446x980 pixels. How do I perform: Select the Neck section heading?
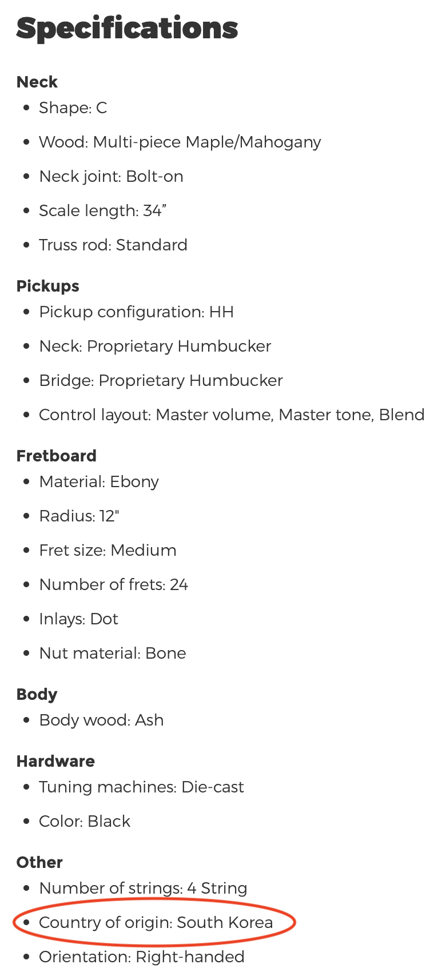click(x=37, y=82)
